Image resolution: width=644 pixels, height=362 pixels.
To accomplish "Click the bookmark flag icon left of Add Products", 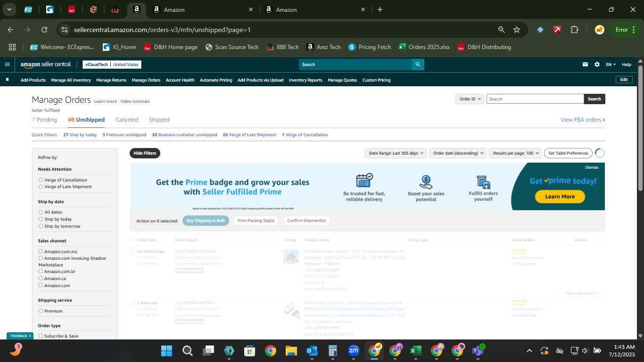I will [x=7, y=80].
